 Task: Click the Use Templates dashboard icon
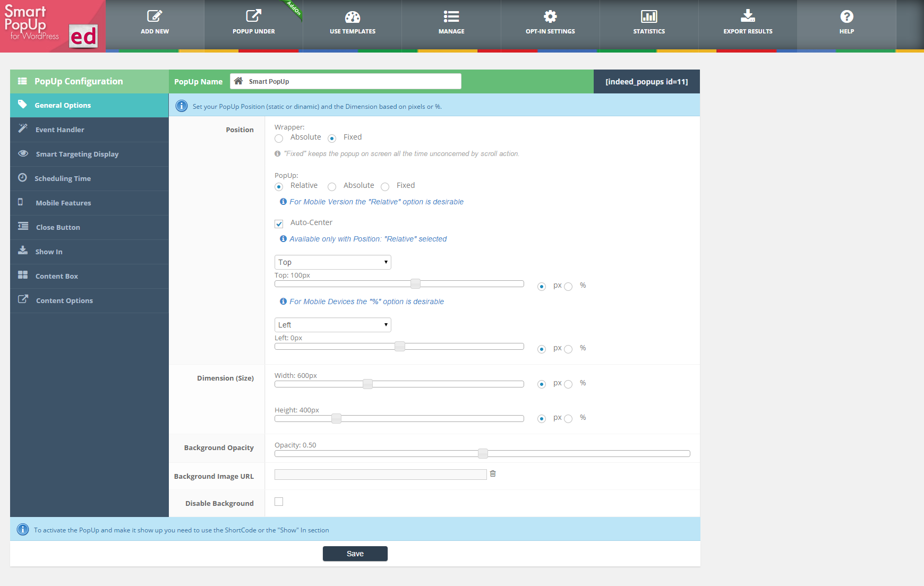tap(353, 17)
